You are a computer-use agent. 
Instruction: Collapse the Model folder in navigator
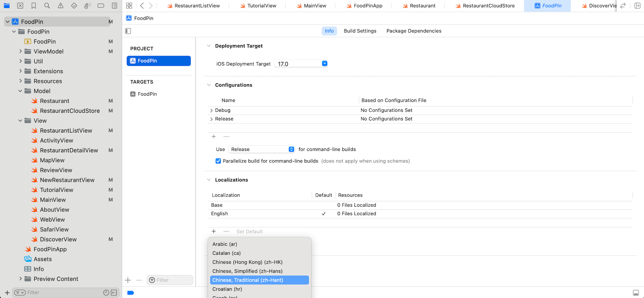pyautogui.click(x=20, y=91)
